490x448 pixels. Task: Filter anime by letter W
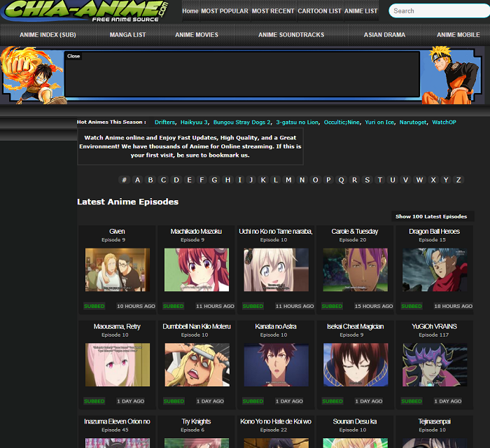419,180
